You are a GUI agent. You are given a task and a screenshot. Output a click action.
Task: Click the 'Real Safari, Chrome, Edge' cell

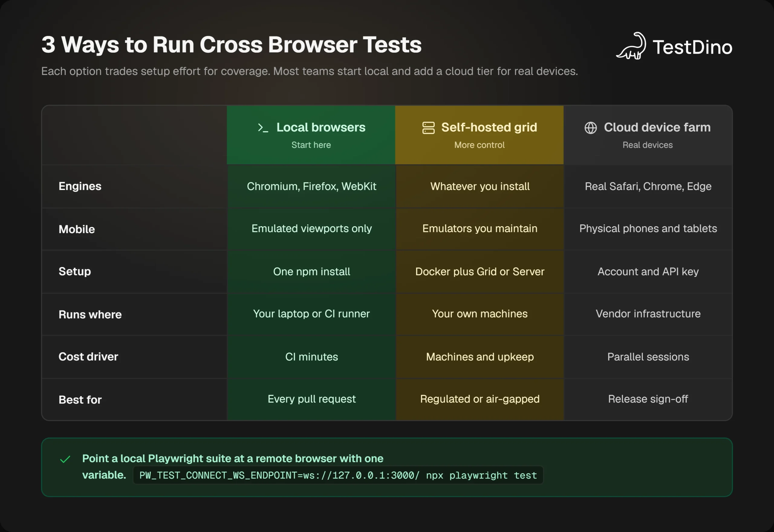648,186
